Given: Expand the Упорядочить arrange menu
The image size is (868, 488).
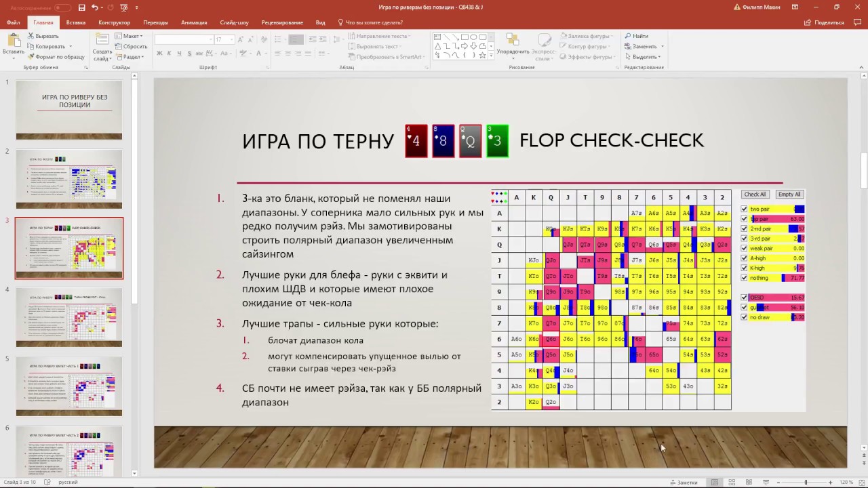Looking at the screenshot, I should 513,46.
